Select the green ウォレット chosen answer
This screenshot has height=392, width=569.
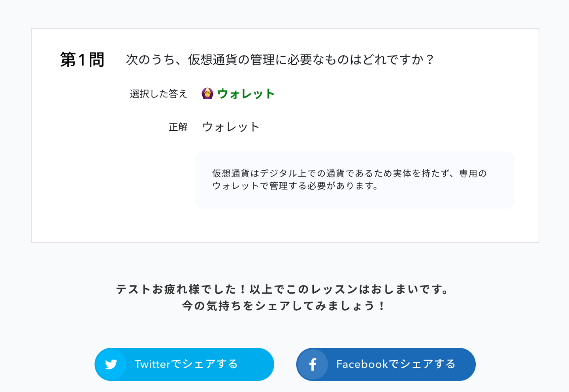(246, 94)
